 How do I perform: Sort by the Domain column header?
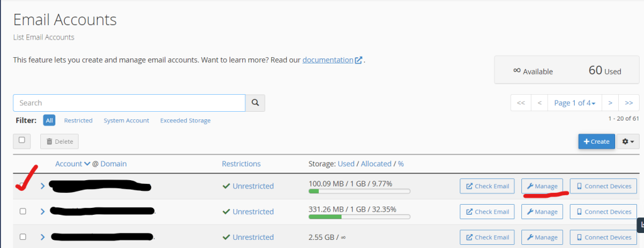(x=113, y=164)
